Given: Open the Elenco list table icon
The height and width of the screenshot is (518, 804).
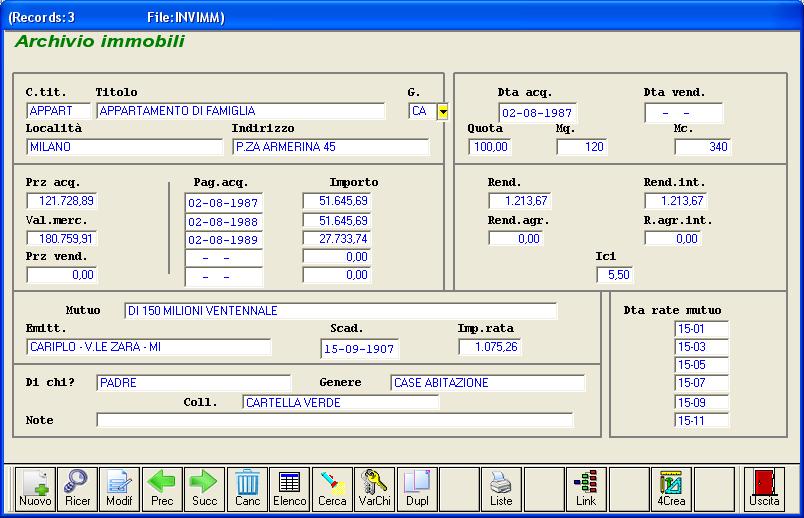Looking at the screenshot, I should (290, 489).
